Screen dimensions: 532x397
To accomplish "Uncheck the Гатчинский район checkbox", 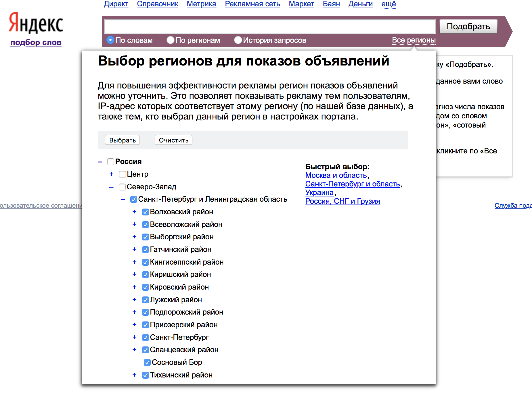I will [146, 250].
